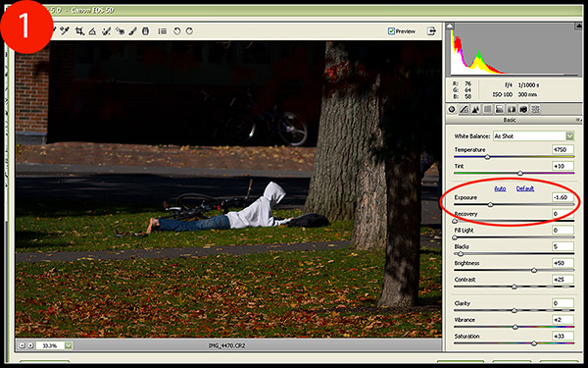The width and height of the screenshot is (588, 368).
Task: Open the HSL / Grayscale panel tab
Action: coord(487,109)
